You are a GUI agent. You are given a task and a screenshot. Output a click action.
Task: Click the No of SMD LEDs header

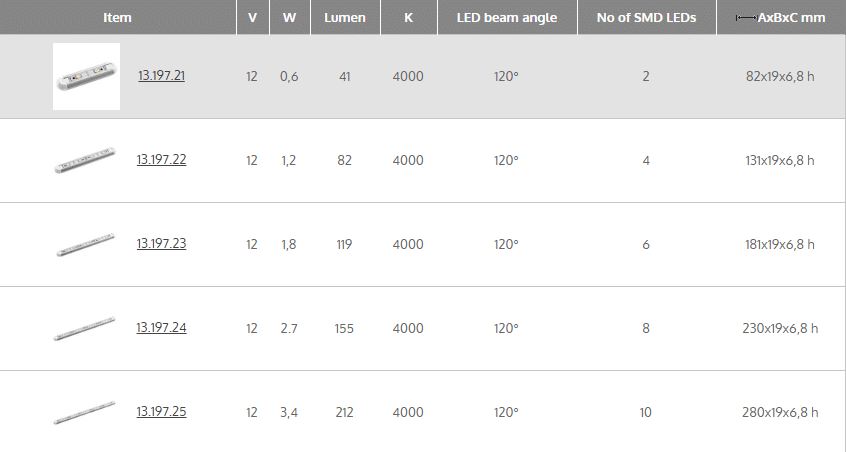pos(646,18)
